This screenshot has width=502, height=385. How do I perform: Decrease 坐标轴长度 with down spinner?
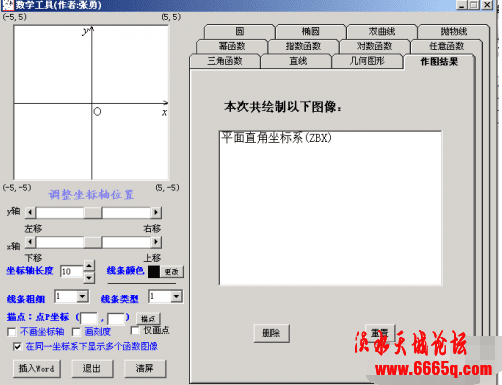(x=89, y=278)
